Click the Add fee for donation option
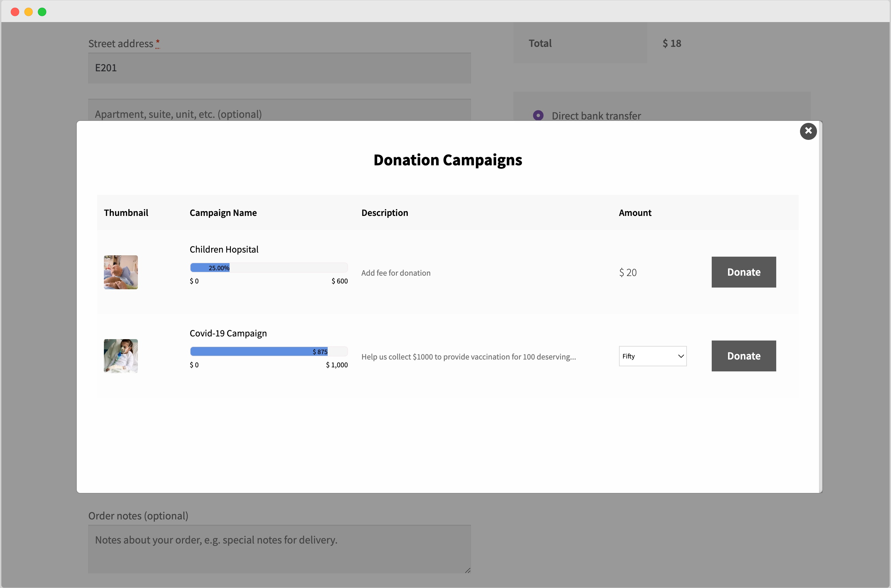Viewport: 891px width, 588px height. (x=396, y=273)
